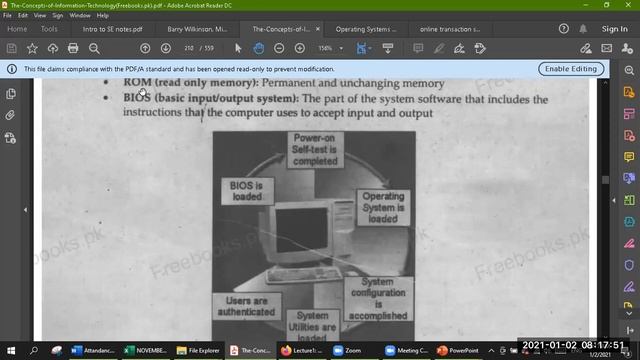Switch to the Intro to SE notes.pdf tab
This screenshot has height=360, width=640.
pyautogui.click(x=112, y=29)
